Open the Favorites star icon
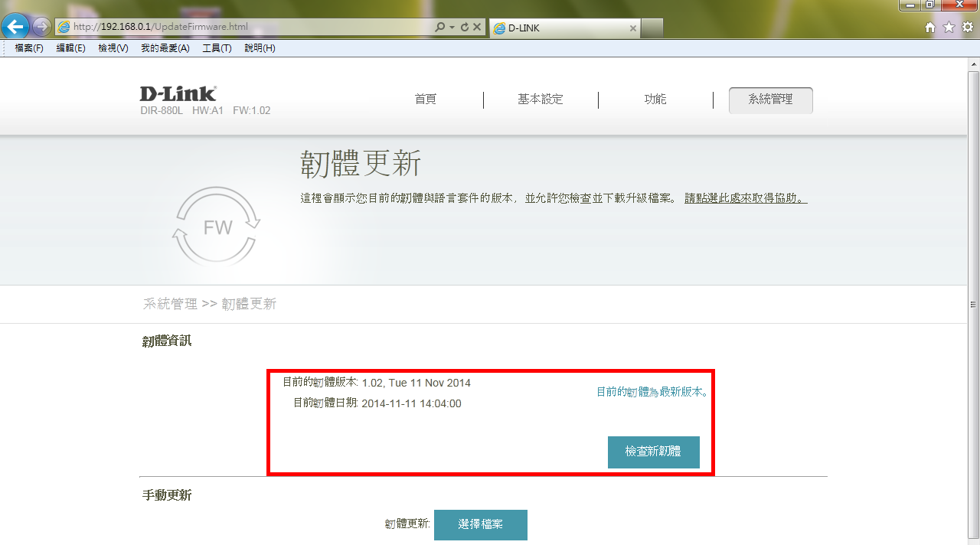The height and width of the screenshot is (545, 980). tap(949, 28)
